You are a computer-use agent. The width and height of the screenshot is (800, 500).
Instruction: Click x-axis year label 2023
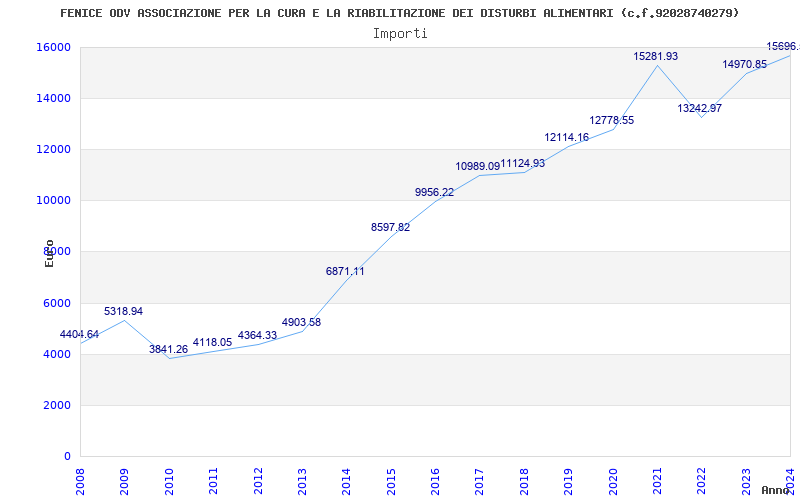click(746, 482)
